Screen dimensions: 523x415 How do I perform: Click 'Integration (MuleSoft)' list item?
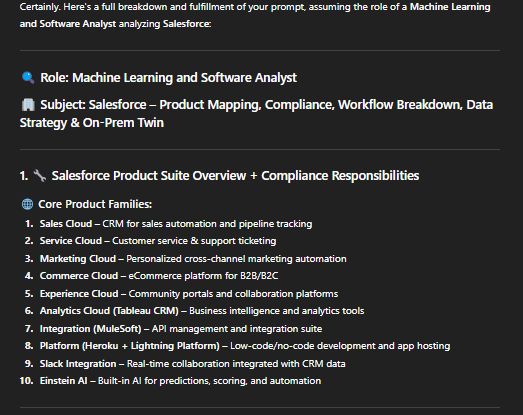pos(181,329)
